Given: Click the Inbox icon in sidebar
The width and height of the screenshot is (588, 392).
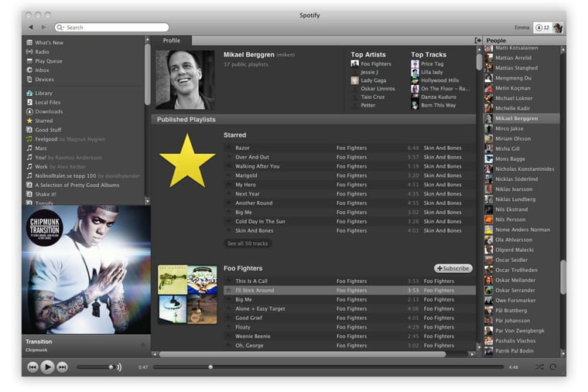Looking at the screenshot, I should click(29, 70).
